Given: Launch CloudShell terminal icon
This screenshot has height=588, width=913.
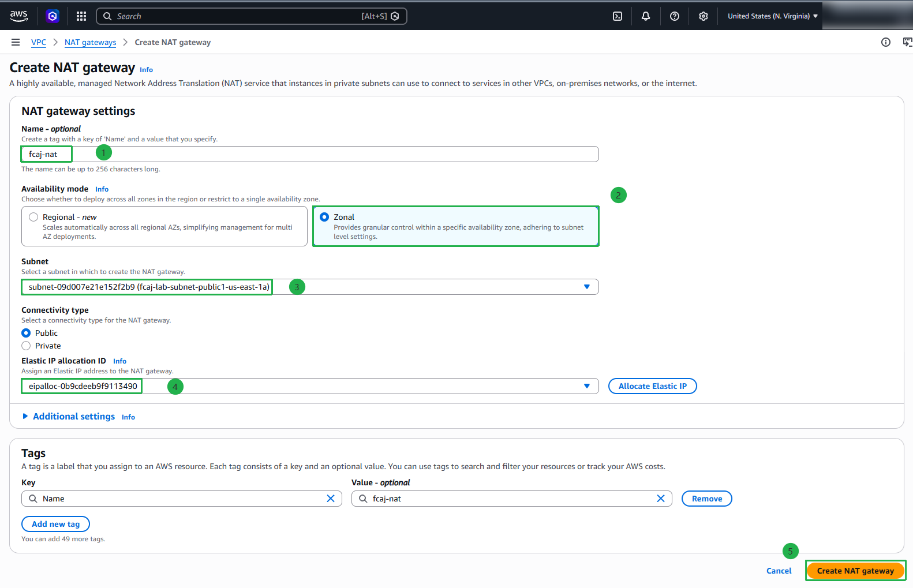Looking at the screenshot, I should pyautogui.click(x=618, y=16).
